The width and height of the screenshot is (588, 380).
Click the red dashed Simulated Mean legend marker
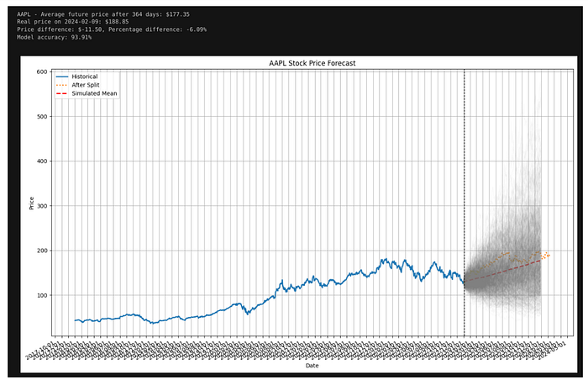(x=60, y=93)
